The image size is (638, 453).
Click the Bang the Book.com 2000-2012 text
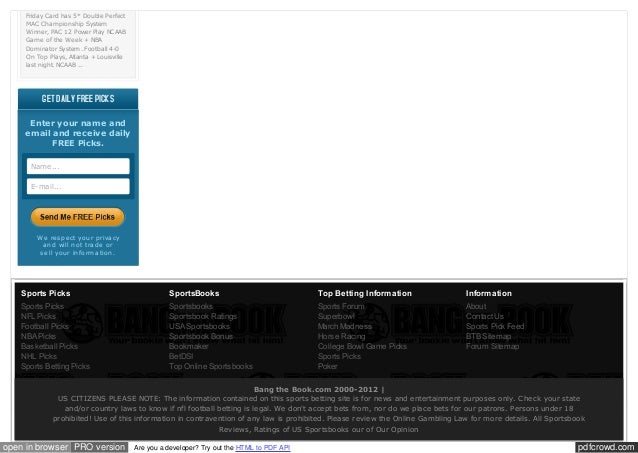(319, 390)
